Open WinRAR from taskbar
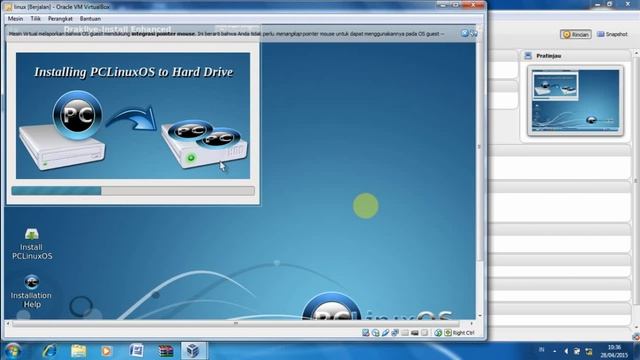Screen dimensions: 640x360 [x=165, y=351]
